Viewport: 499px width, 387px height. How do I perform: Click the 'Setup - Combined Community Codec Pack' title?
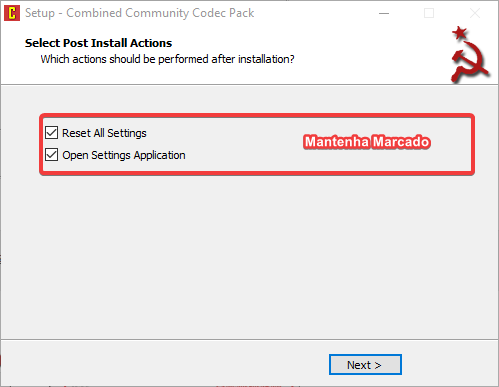(x=139, y=13)
